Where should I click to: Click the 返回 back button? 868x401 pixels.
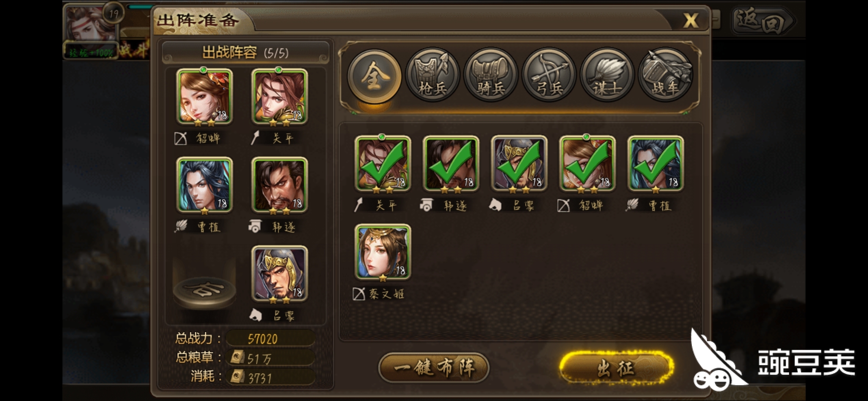coord(763,21)
